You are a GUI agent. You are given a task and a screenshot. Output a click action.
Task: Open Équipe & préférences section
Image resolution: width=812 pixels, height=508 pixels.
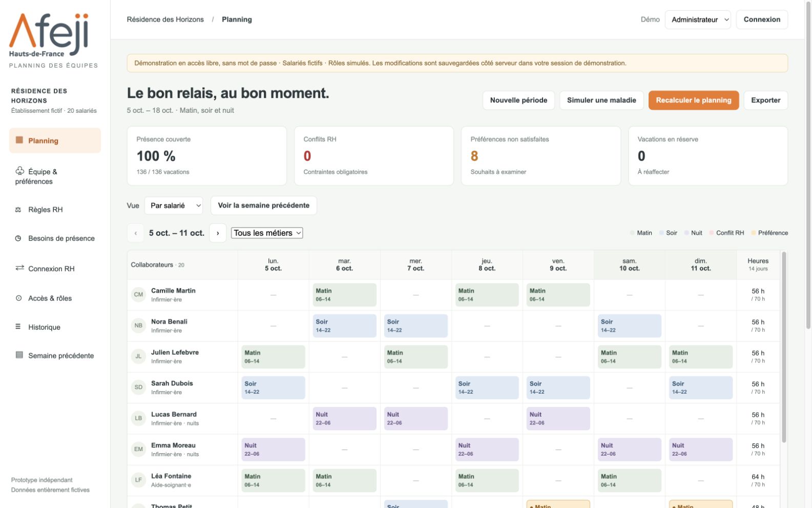click(55, 176)
